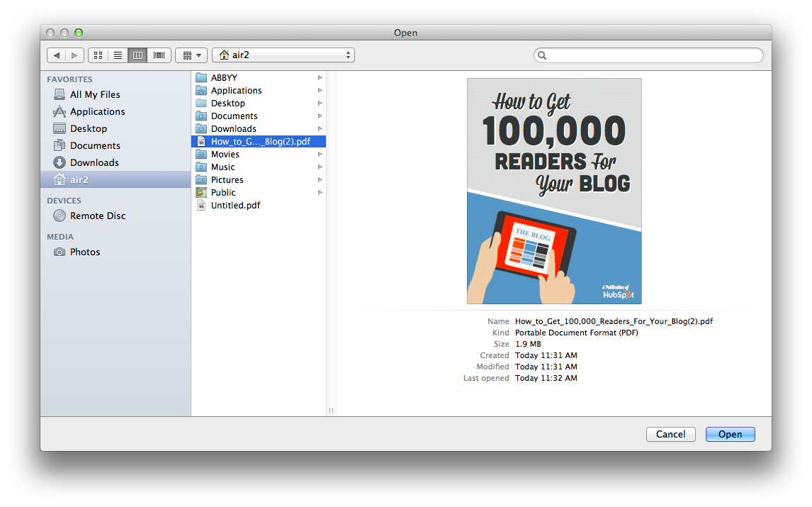Click the PDF cover preview thumbnail

point(553,190)
